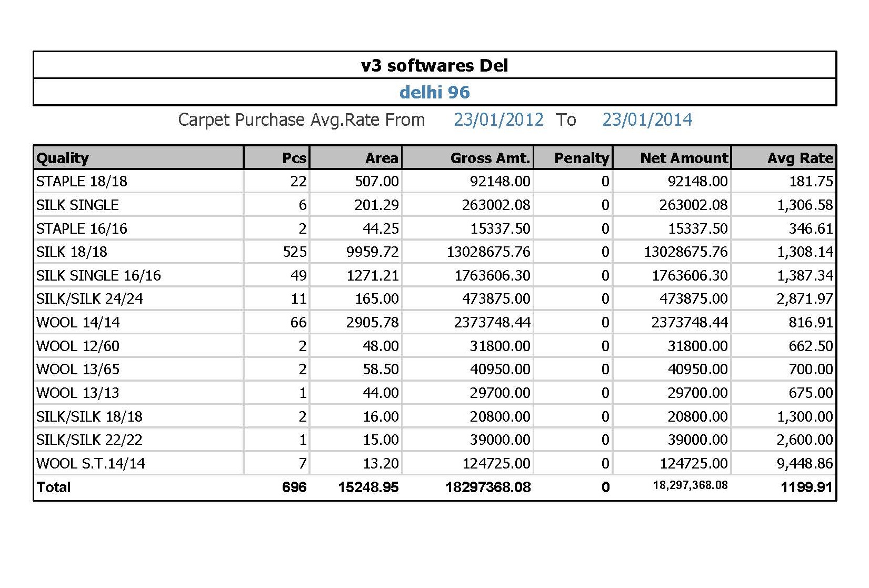The height and width of the screenshot is (588, 869).
Task: Select the from date 23/01/2012
Action: [498, 119]
